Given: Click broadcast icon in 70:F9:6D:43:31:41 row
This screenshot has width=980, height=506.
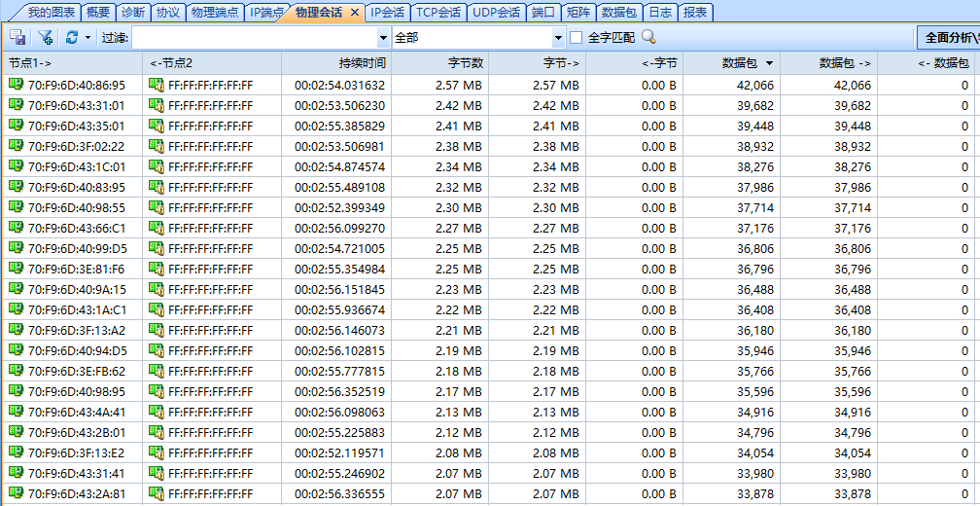Looking at the screenshot, I should pos(157,474).
